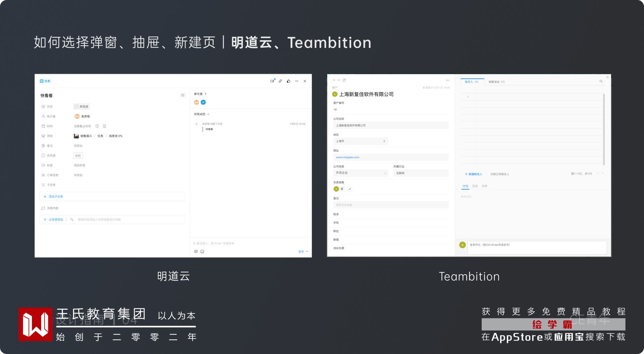Copy task link via chain icon
This screenshot has width=644, height=354.
tap(280, 81)
